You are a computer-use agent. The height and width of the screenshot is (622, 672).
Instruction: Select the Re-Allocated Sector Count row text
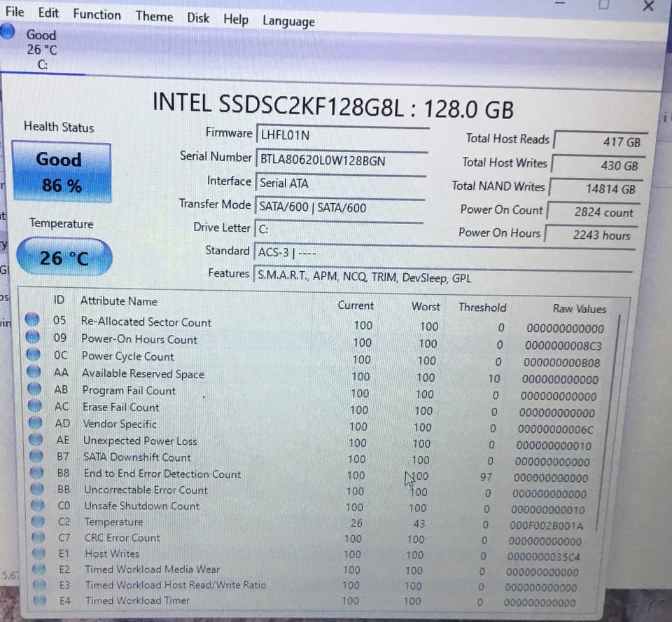click(x=146, y=322)
